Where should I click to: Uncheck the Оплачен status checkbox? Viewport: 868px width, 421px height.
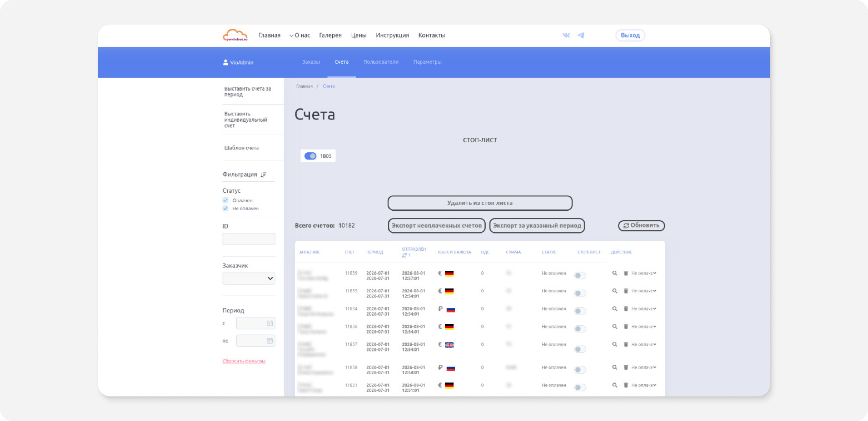(x=226, y=200)
